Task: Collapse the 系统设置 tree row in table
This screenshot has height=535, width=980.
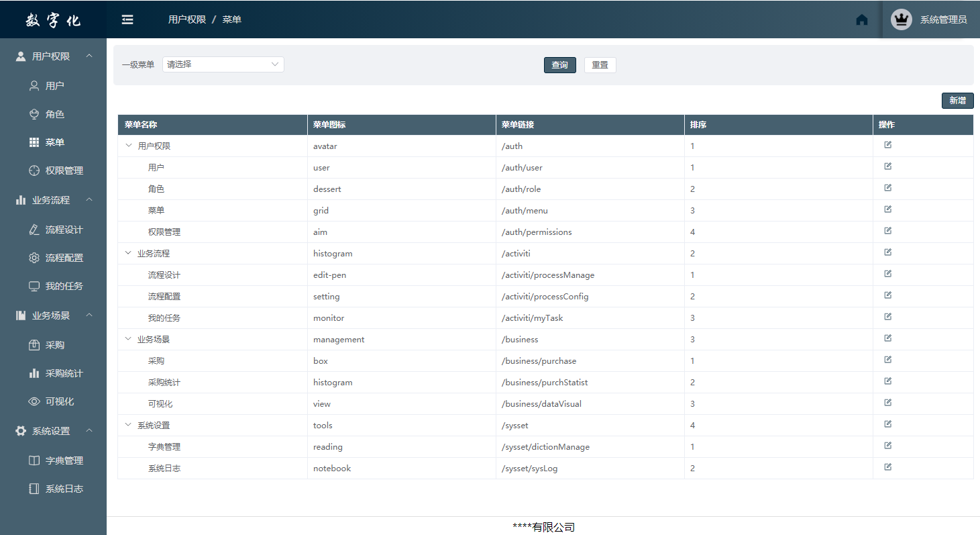Action: coord(129,425)
